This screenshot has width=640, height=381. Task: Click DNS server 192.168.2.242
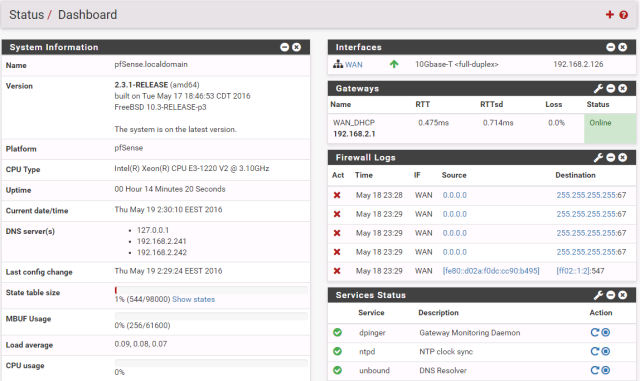[x=162, y=252]
